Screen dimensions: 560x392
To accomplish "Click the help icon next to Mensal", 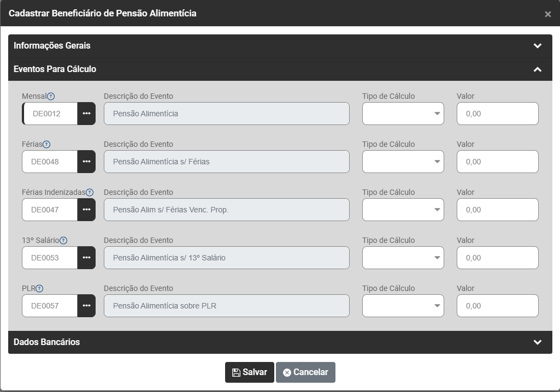I will [51, 97].
